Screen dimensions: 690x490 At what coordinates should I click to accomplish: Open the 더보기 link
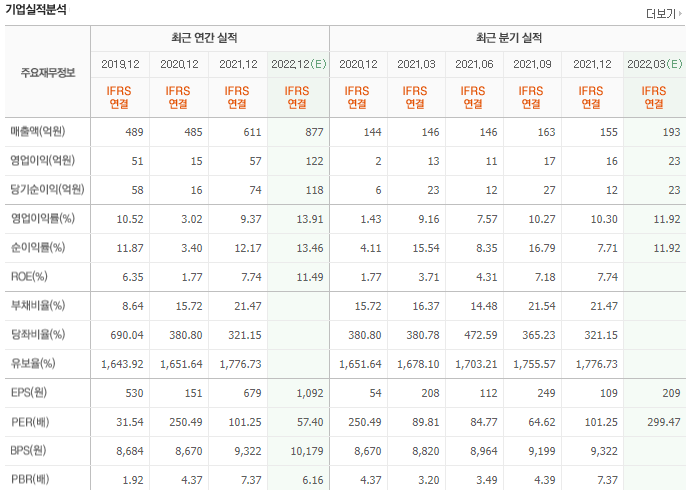(664, 14)
